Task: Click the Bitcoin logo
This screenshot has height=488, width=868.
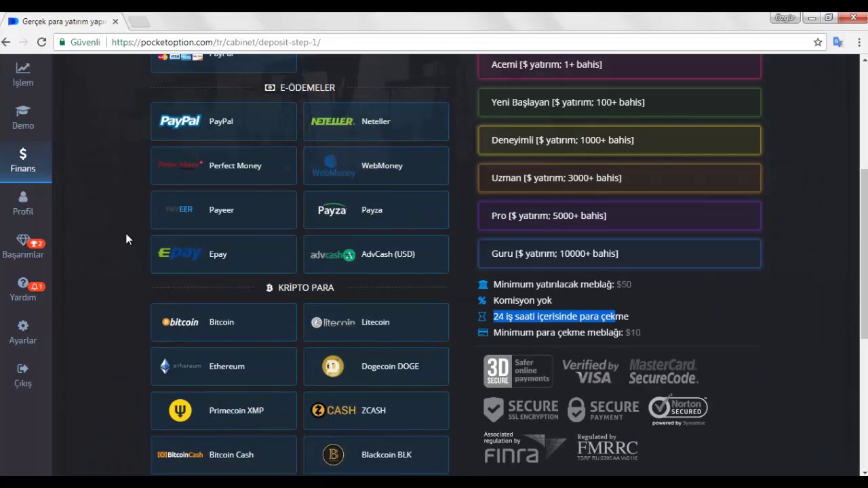Action: (180, 322)
